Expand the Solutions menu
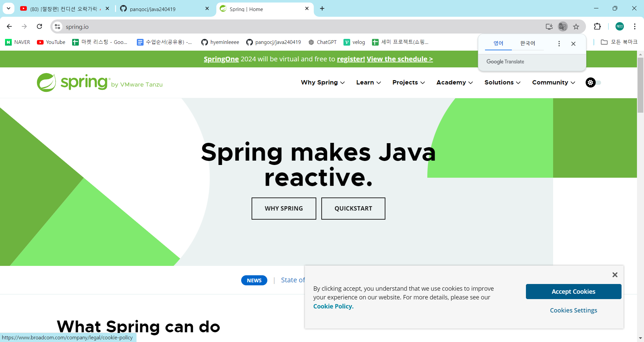The width and height of the screenshot is (644, 342). click(502, 82)
